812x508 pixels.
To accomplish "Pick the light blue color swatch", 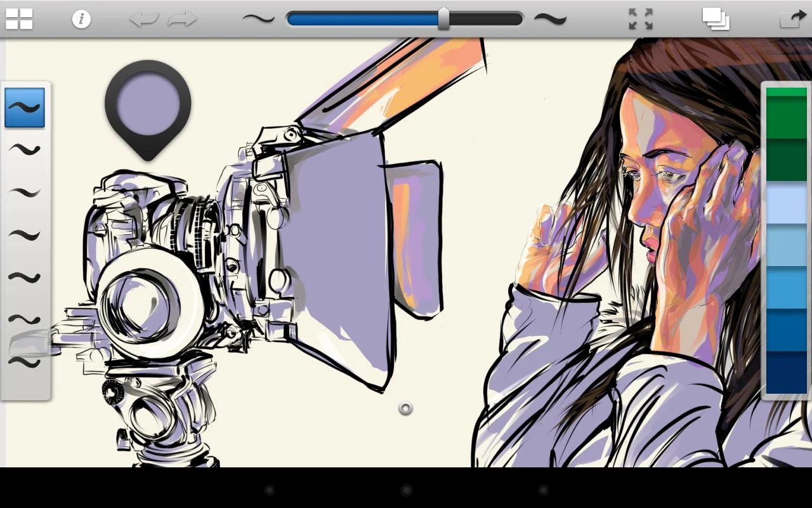I will point(785,203).
